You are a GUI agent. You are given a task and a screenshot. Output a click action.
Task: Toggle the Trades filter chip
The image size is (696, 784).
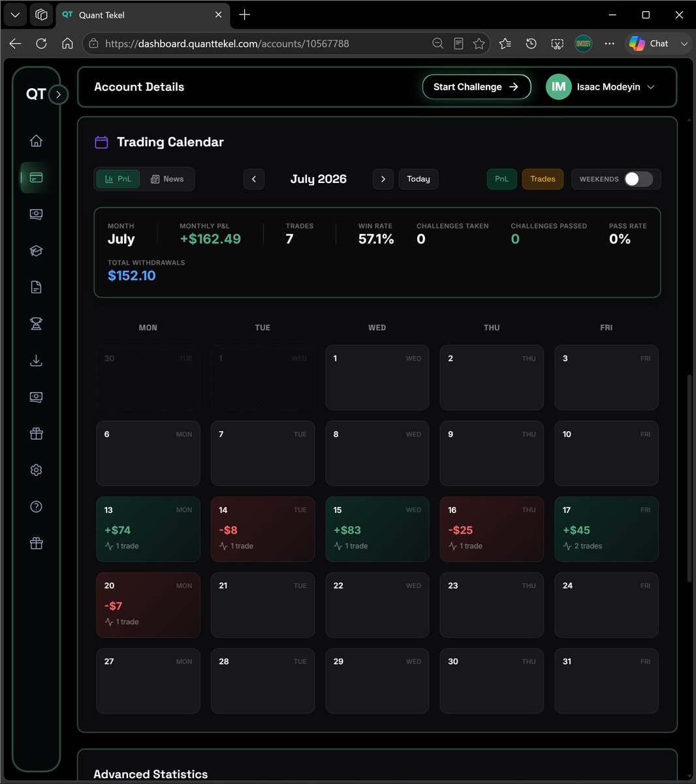543,179
